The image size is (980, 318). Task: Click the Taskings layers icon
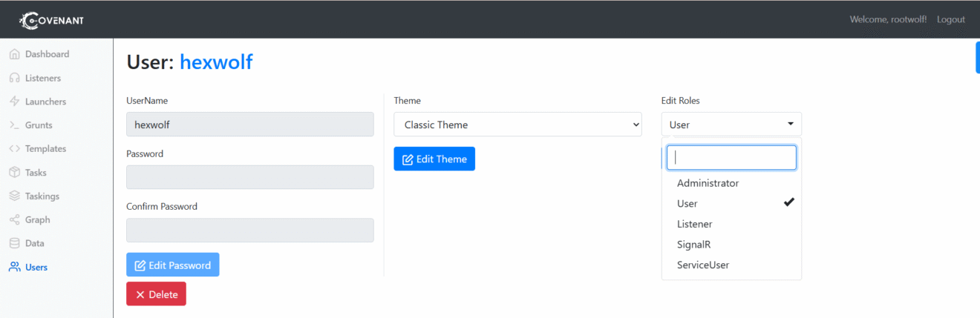[x=15, y=196]
